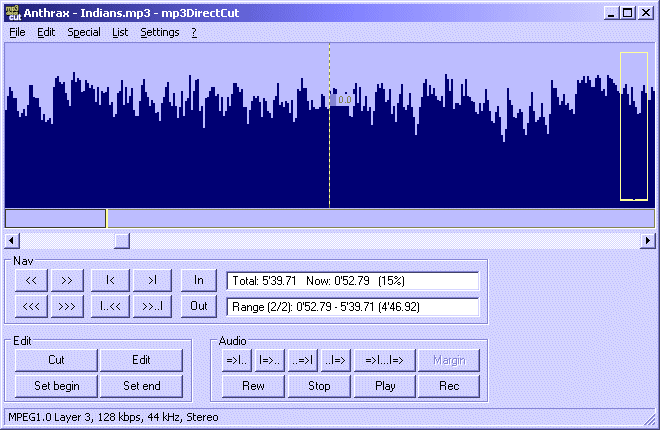The height and width of the screenshot is (430, 660).
Task: Open the Settings menu
Action: click(160, 32)
